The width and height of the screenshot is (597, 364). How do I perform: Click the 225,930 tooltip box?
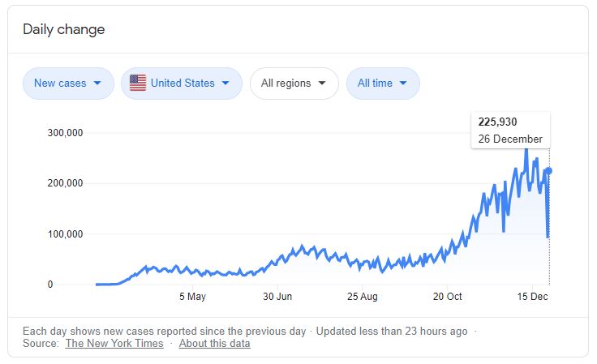(510, 130)
